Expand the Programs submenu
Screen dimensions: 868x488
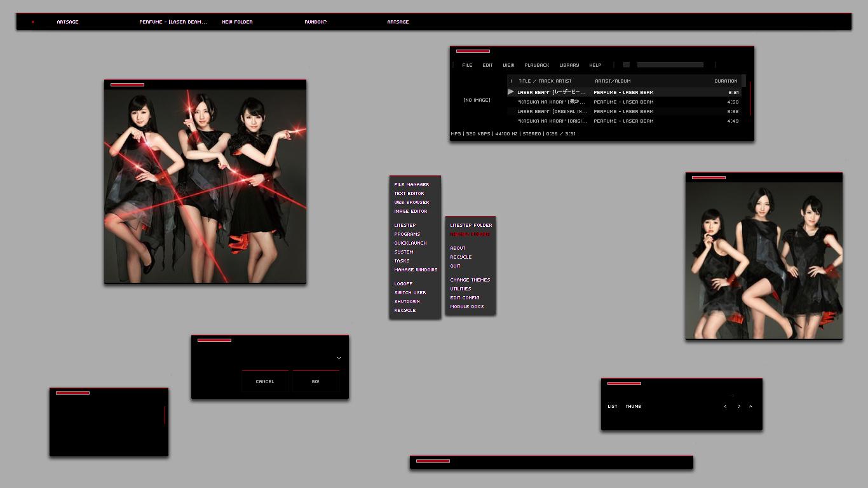[x=407, y=234]
